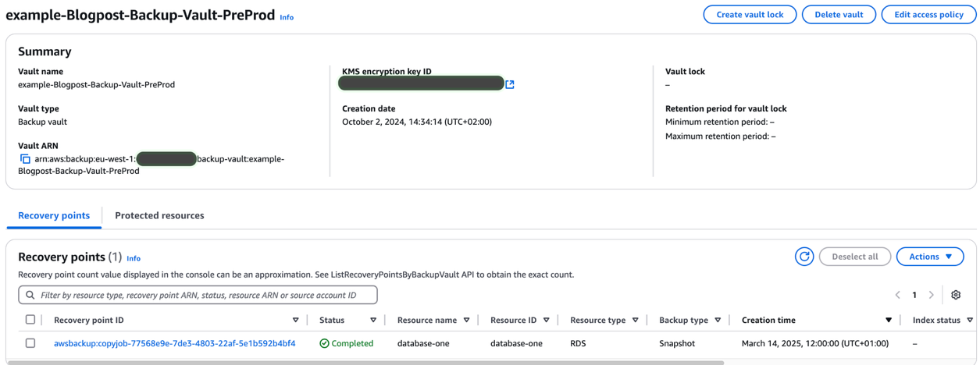Open the table preferences gear icon
The image size is (980, 365).
tap(956, 295)
